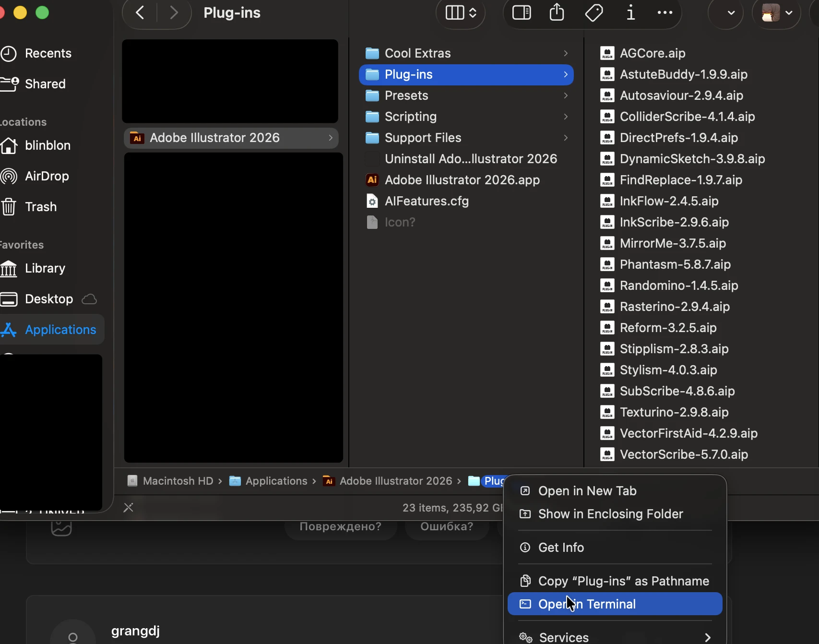Viewport: 819px width, 644px height.
Task: Expand the Support Files folder chevron
Action: (x=566, y=138)
